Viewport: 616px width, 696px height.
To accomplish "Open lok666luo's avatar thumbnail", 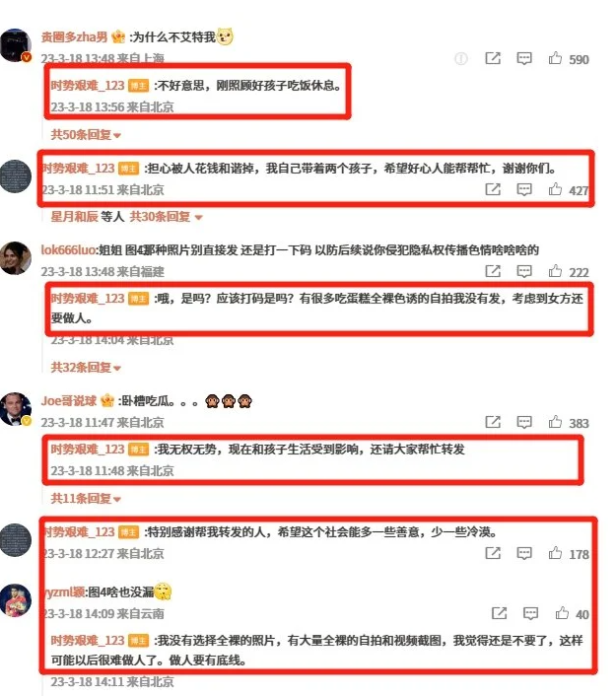I will point(16,258).
